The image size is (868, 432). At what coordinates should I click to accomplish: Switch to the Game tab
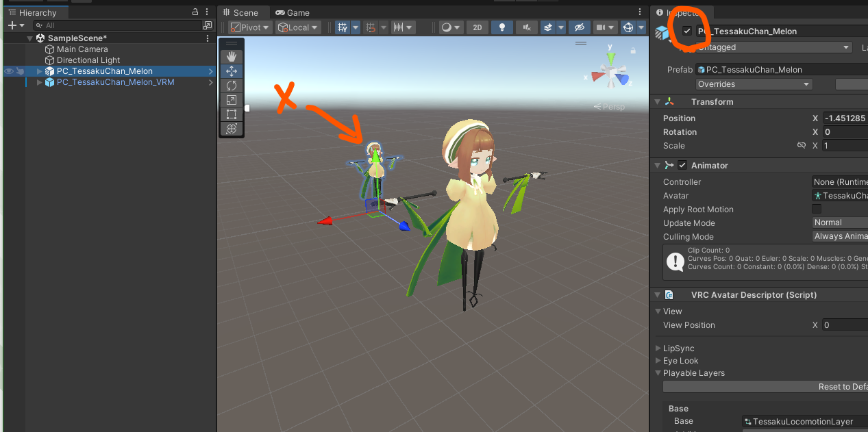coord(293,12)
